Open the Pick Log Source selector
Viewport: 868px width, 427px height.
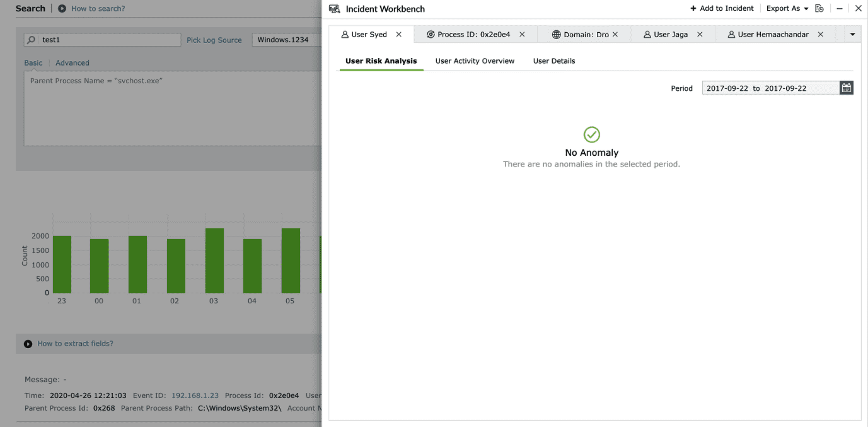(x=214, y=39)
